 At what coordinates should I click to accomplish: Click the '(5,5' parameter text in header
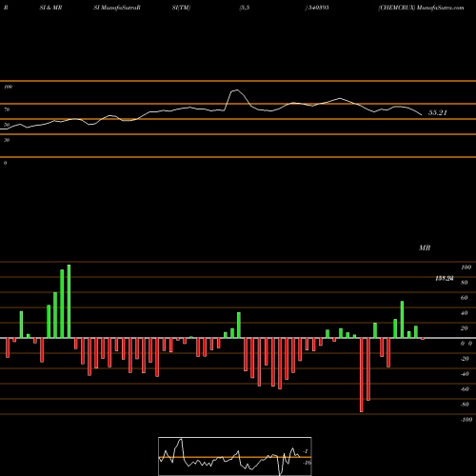click(x=245, y=8)
